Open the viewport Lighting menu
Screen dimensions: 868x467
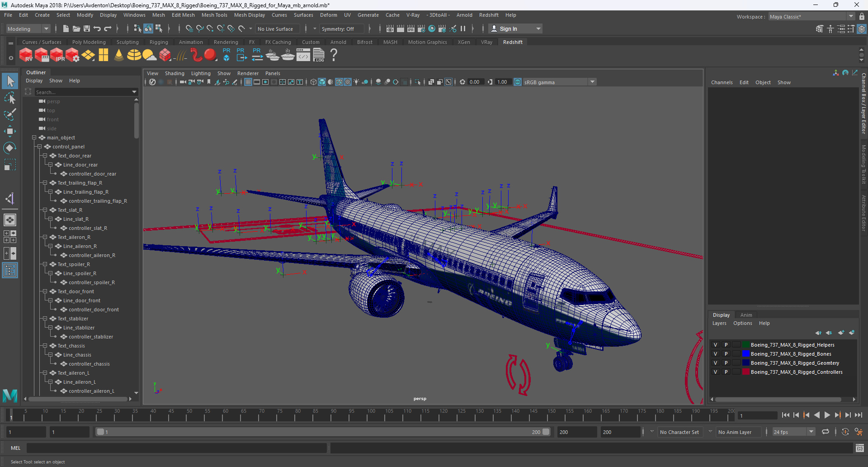coord(201,73)
